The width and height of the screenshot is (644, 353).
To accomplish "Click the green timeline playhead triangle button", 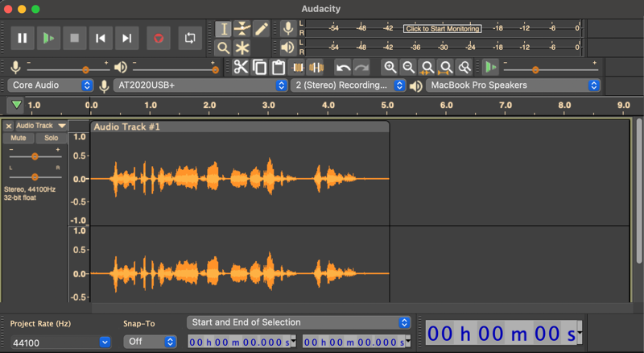I will click(16, 105).
